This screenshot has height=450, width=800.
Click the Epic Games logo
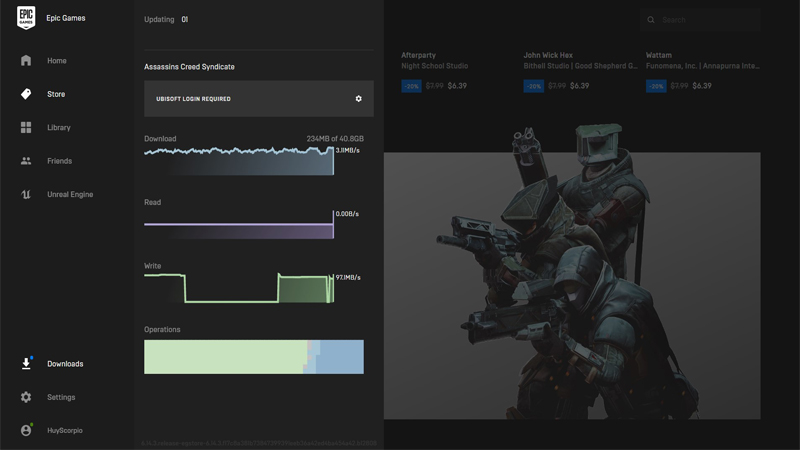pos(26,18)
